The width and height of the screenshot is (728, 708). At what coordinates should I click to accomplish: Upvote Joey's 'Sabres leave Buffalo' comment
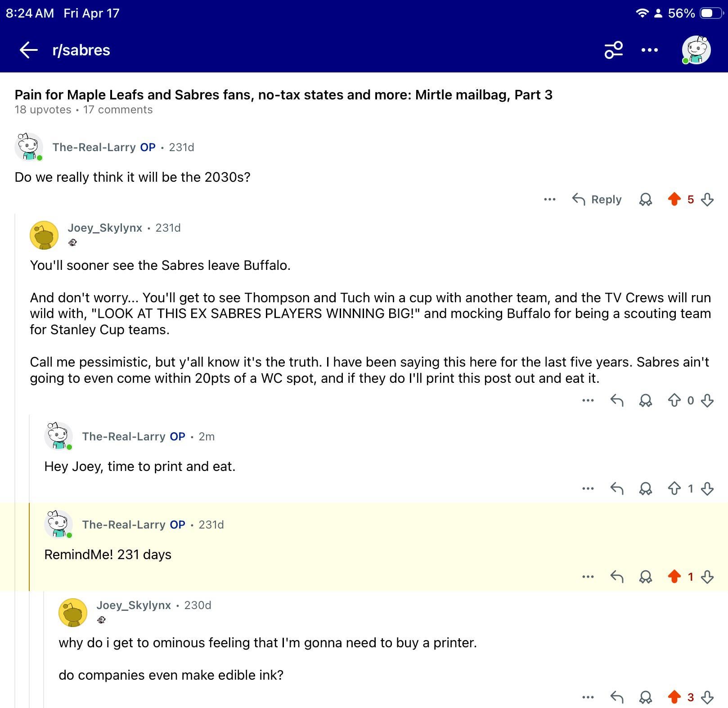[674, 400]
